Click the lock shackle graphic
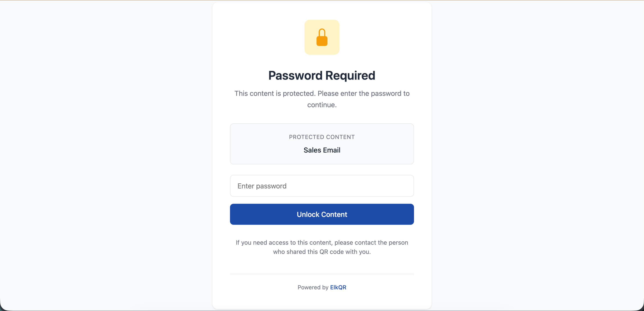The width and height of the screenshot is (644, 311). pos(322,32)
